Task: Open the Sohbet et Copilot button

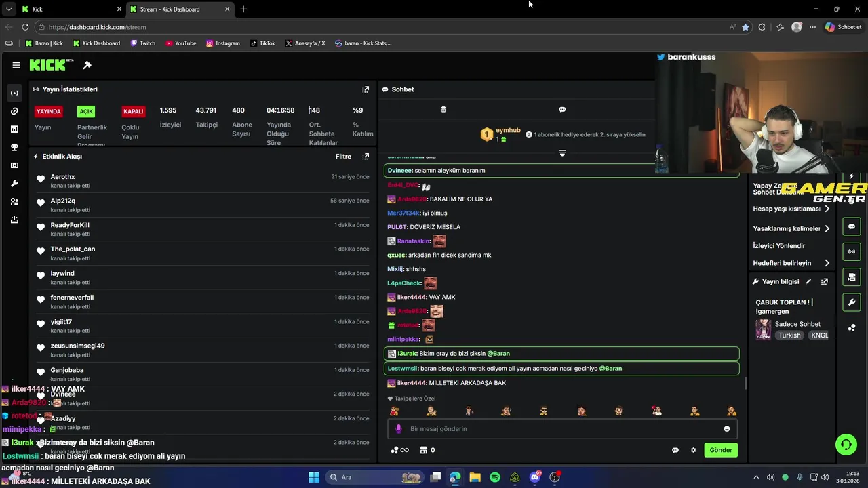Action: [844, 27]
